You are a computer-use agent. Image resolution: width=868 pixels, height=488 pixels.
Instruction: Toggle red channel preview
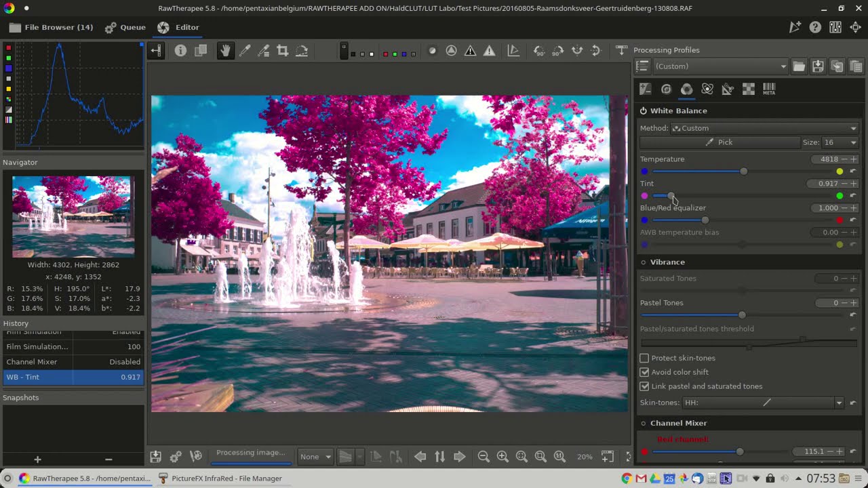(386, 54)
